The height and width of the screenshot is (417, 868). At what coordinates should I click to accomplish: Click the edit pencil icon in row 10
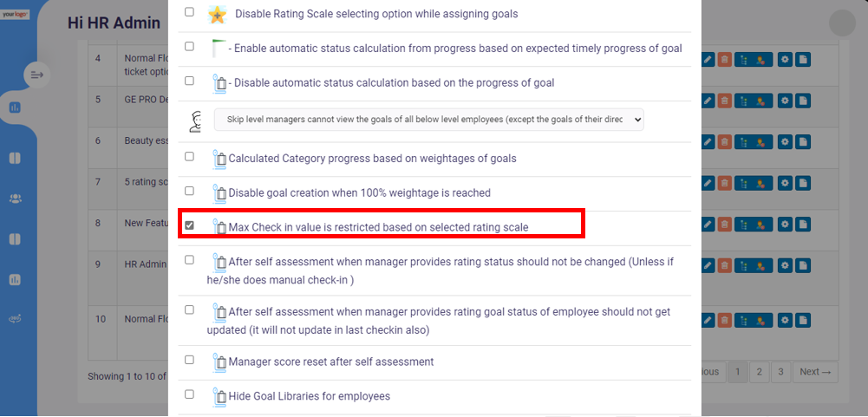(708, 320)
